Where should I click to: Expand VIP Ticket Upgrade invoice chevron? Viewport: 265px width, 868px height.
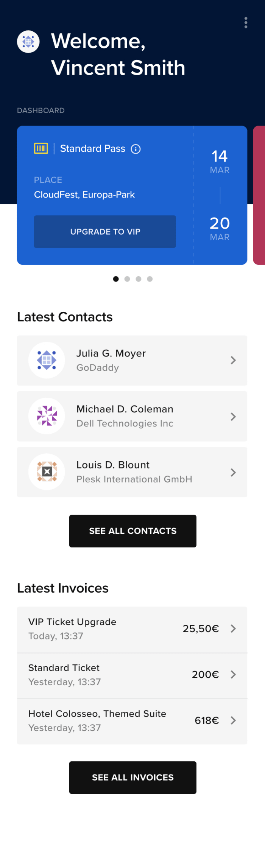pos(233,628)
